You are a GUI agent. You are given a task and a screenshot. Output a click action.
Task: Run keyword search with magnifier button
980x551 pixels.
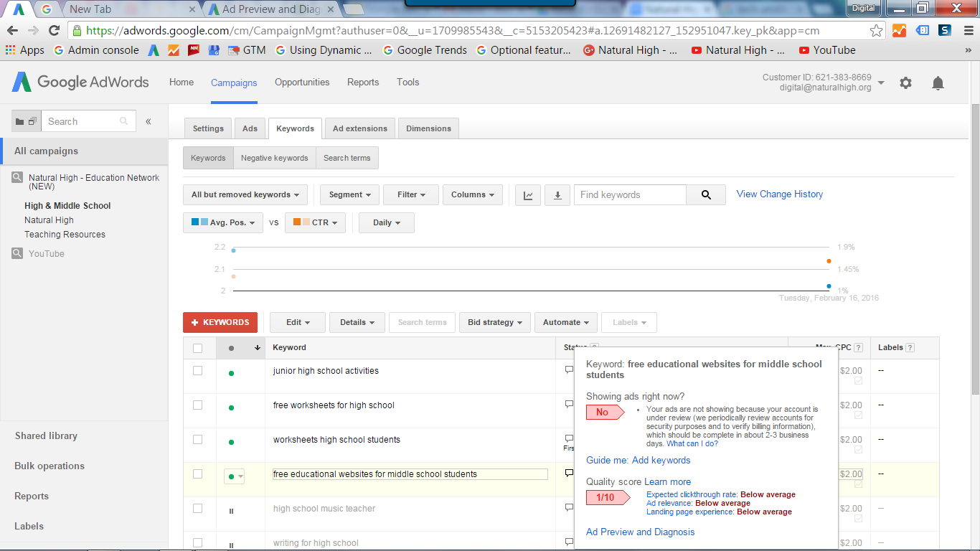point(706,194)
